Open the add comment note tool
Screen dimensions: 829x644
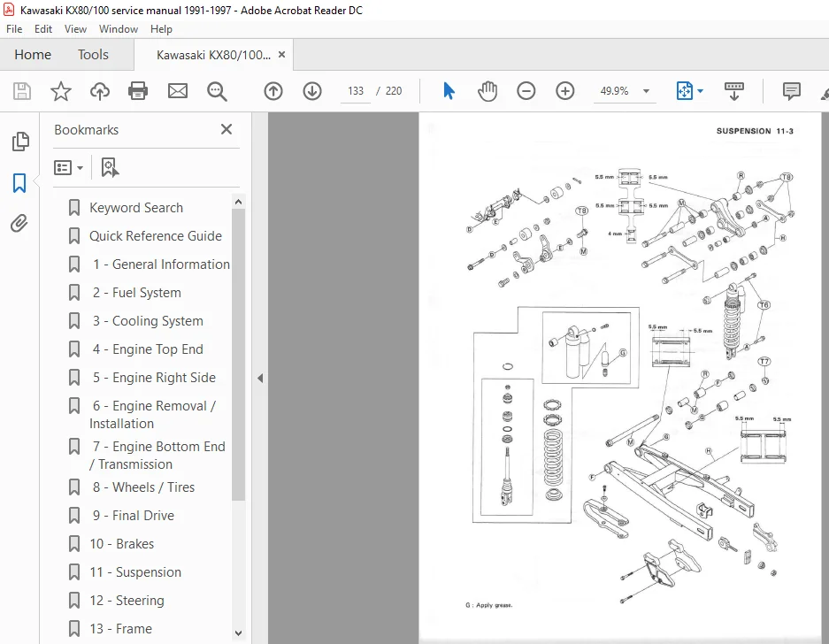pyautogui.click(x=792, y=91)
